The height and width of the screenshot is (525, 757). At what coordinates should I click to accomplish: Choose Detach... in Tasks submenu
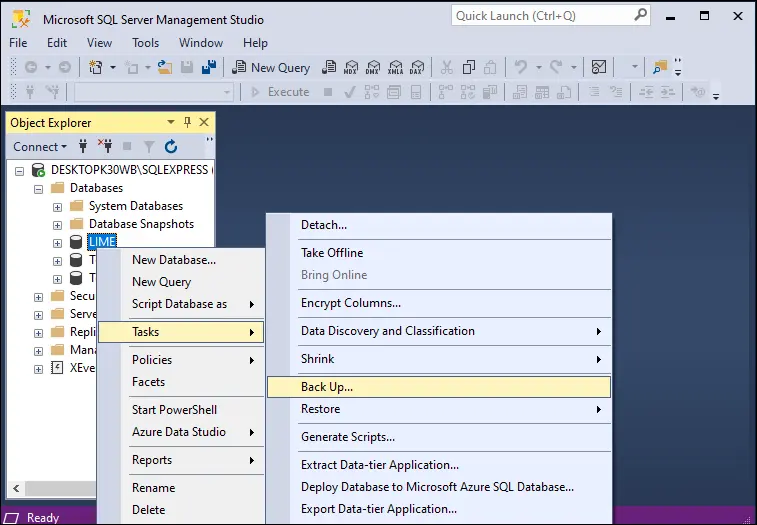pos(439,225)
